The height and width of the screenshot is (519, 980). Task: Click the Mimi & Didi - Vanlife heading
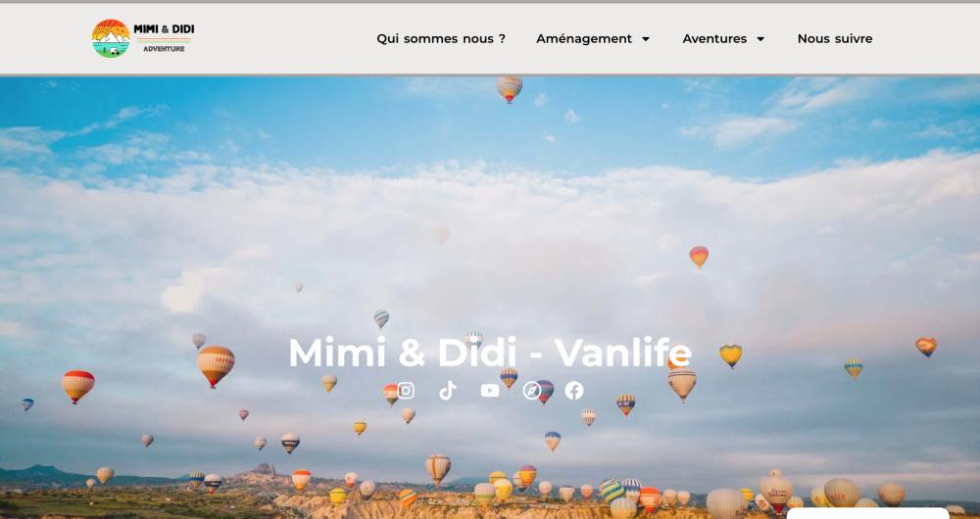pyautogui.click(x=490, y=353)
